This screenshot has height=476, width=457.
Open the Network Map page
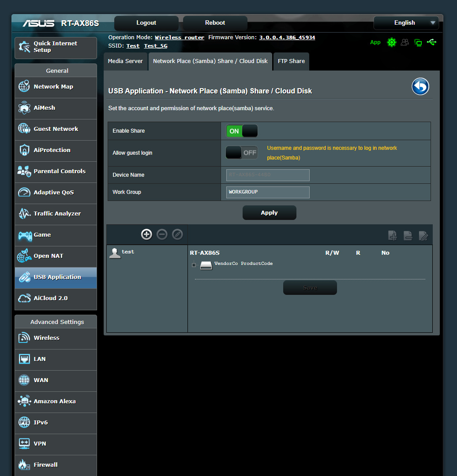(x=56, y=87)
